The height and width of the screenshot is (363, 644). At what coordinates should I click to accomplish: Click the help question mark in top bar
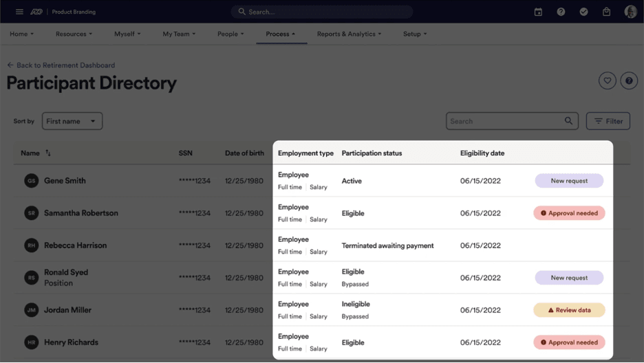tap(561, 12)
